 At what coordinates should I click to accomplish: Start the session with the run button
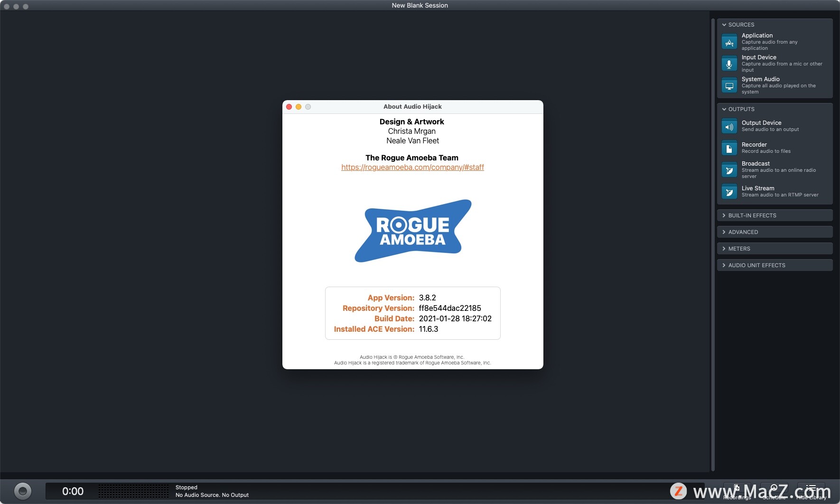click(23, 491)
